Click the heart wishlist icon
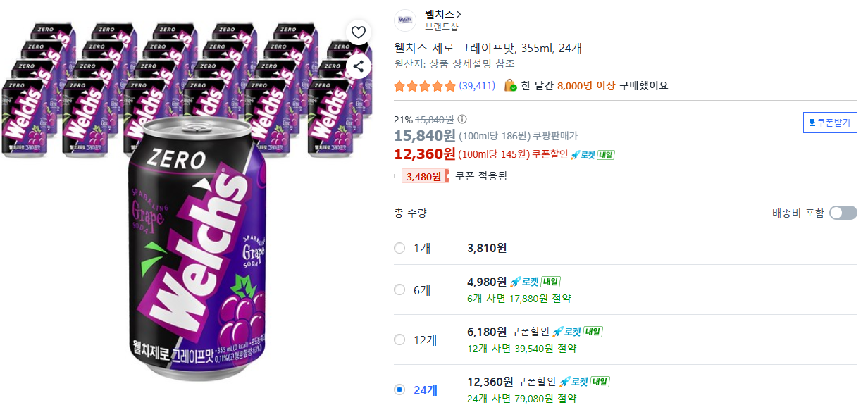Screen dimensions: 868x417 359,32
